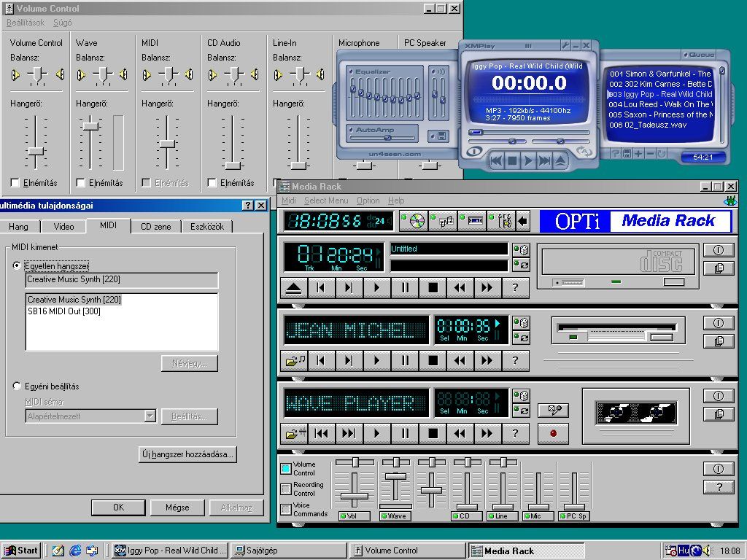Click Új hangszer hozzáadása button
747x560 pixels.
pyautogui.click(x=187, y=454)
